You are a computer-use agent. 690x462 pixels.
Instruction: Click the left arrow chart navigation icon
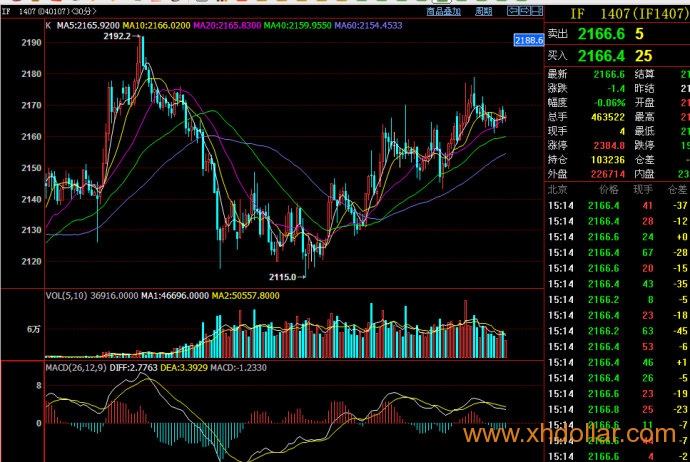click(510, 12)
